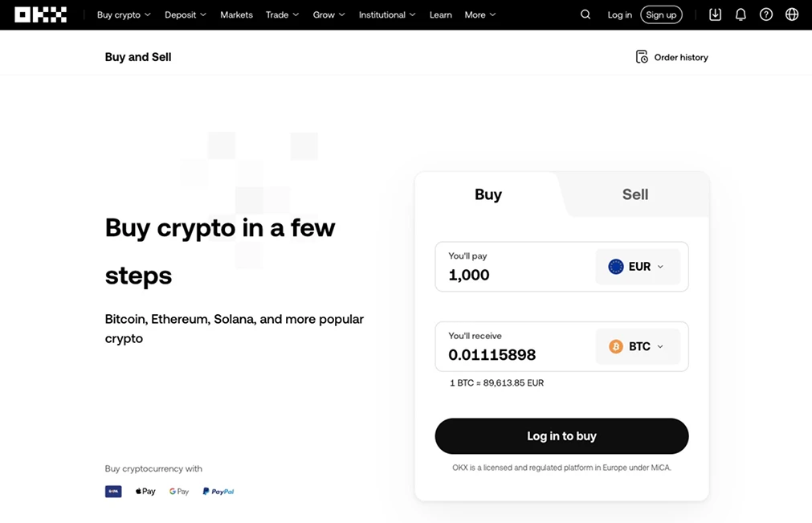Screen dimensions: 812x523
Task: Click the download app icon
Action: (x=716, y=14)
